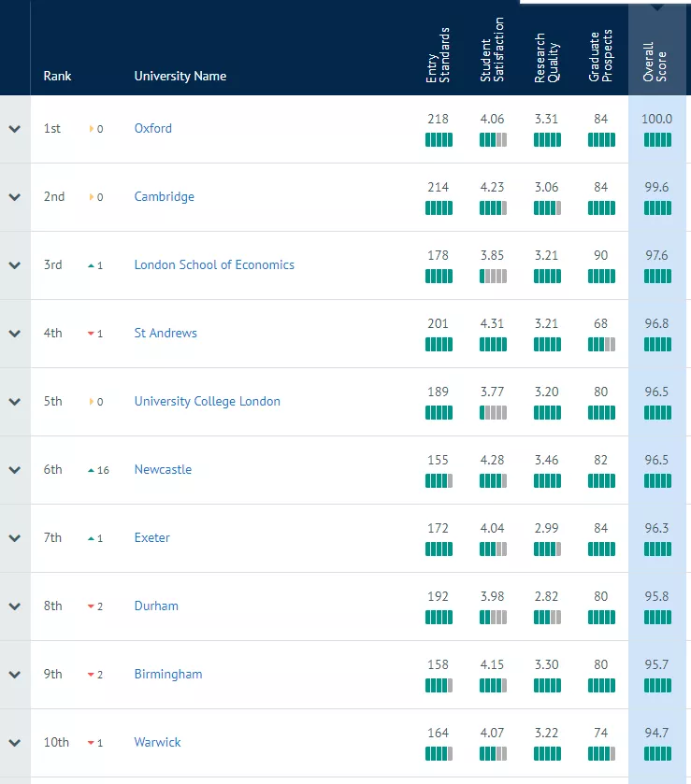Open the Exeter university link
This screenshot has height=784, width=691.
click(152, 538)
